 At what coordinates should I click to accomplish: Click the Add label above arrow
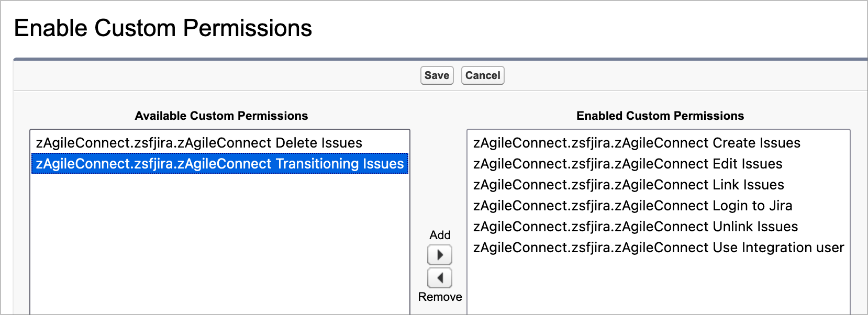pos(440,235)
